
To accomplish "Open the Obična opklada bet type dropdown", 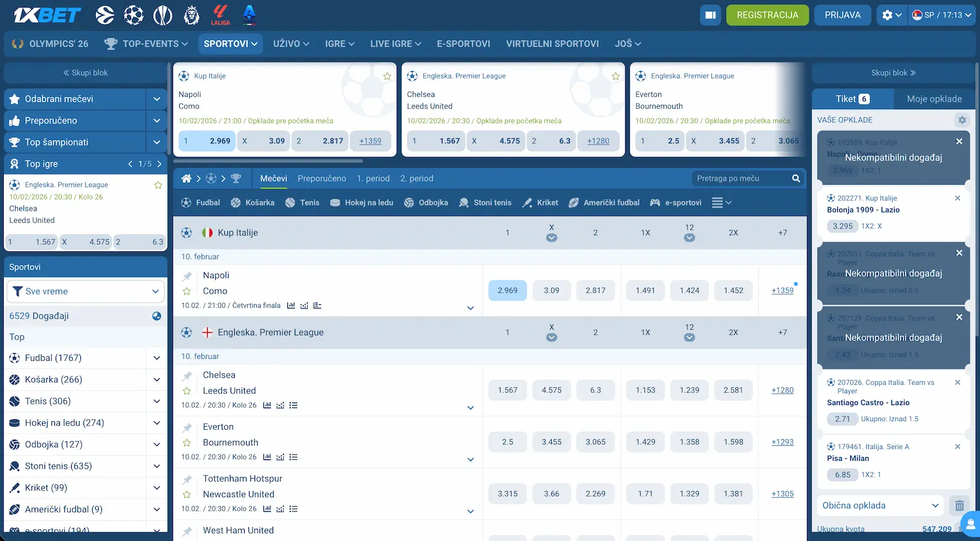I will [881, 506].
